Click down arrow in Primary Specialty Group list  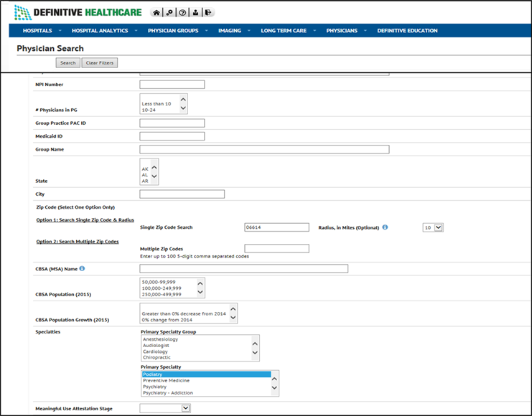[x=255, y=353]
